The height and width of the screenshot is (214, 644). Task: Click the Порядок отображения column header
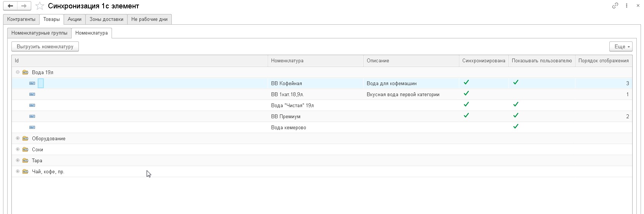point(603,61)
